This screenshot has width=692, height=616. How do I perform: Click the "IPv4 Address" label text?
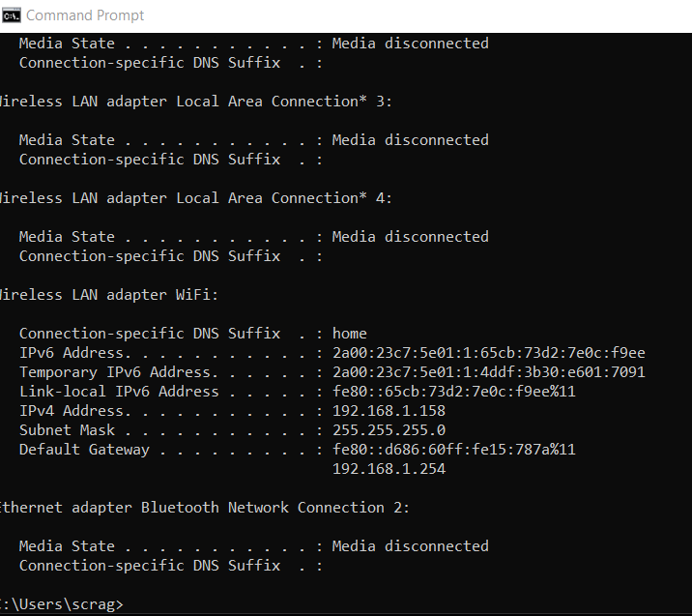(72, 411)
